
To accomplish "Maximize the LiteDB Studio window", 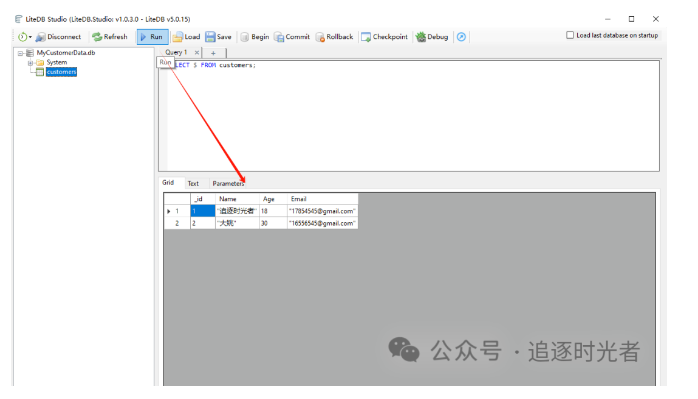I will tap(631, 19).
